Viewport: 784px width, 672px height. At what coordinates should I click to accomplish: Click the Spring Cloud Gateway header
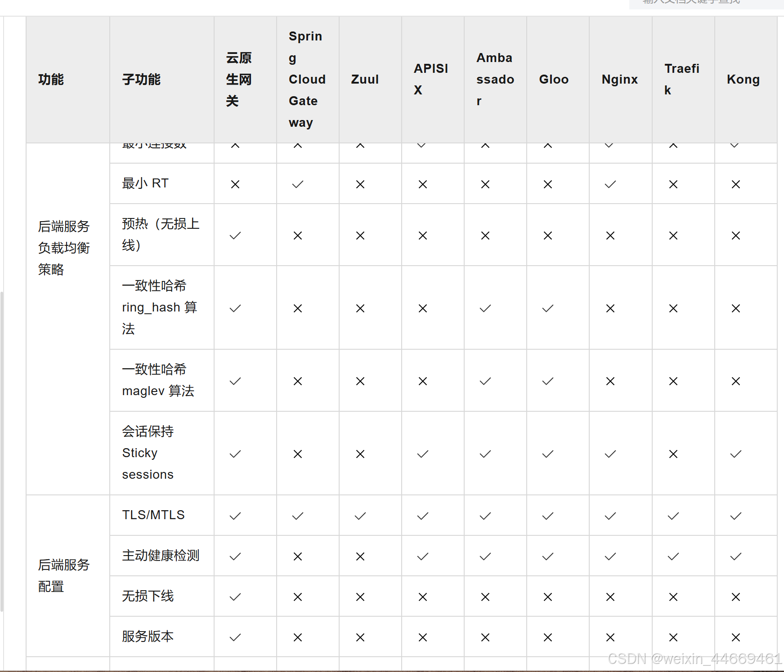[x=307, y=80]
